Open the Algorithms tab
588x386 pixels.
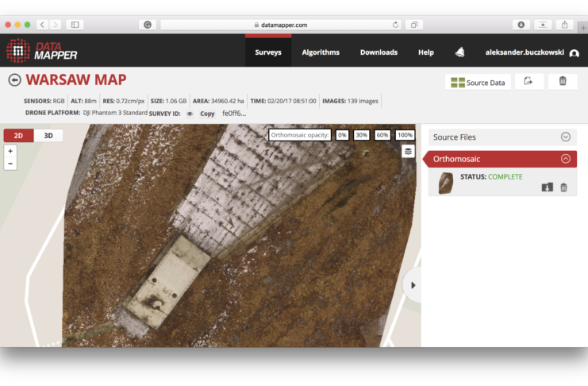pos(321,52)
